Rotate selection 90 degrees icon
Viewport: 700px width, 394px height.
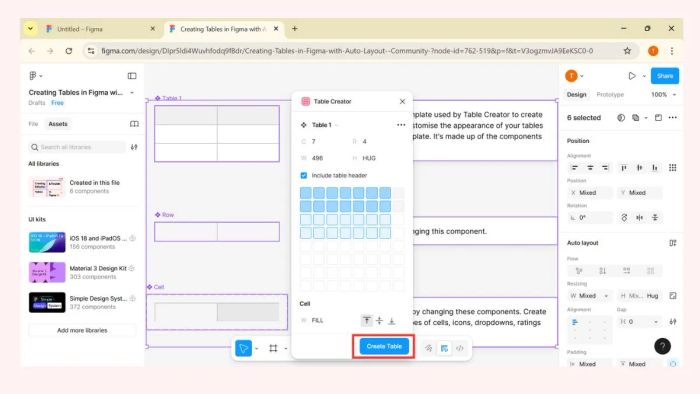[624, 218]
